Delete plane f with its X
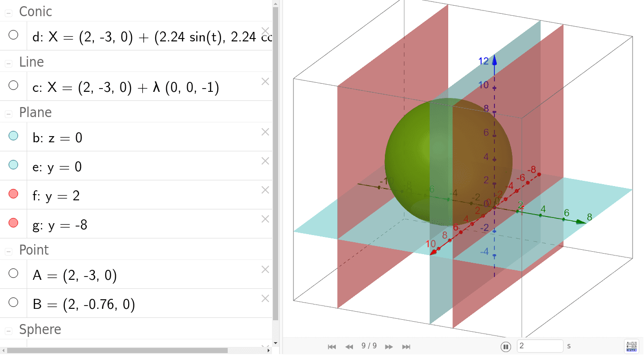 (x=265, y=190)
